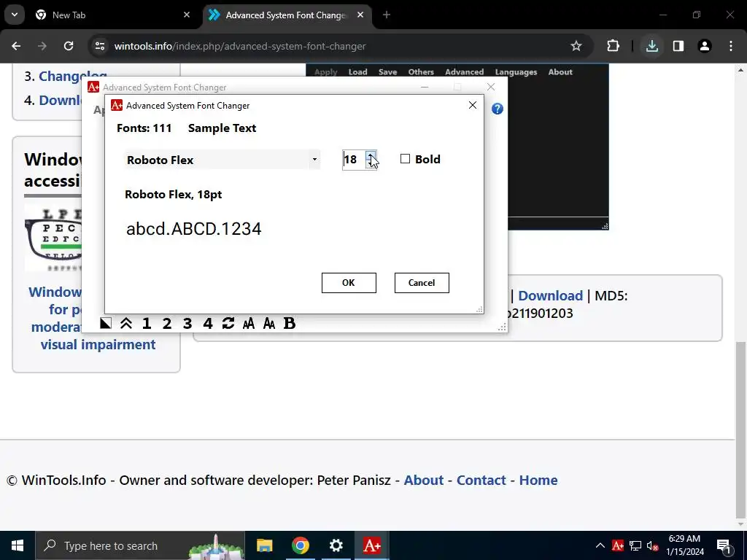The image size is (747, 560).
Task: Open the Advanced menu in the page screenshot
Action: click(465, 72)
